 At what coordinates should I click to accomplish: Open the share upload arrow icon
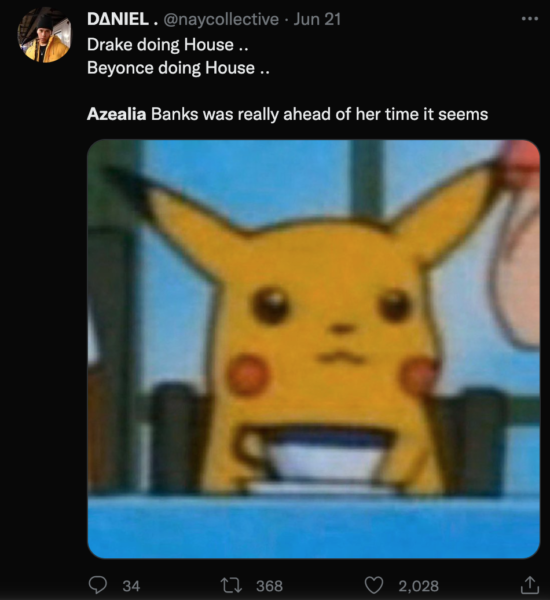click(530, 585)
